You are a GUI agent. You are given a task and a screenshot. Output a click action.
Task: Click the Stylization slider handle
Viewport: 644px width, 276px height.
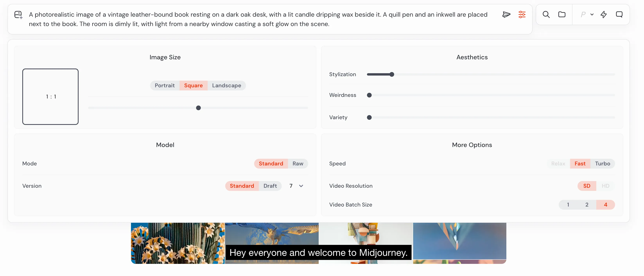pos(392,74)
